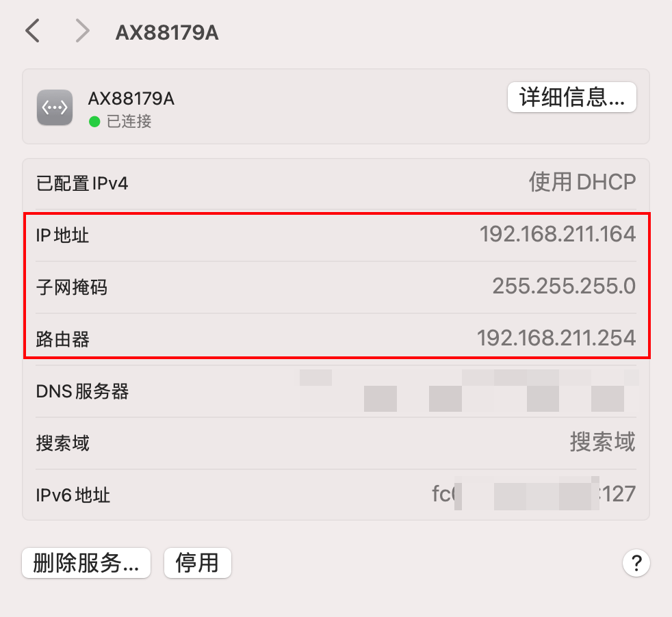Click the IPv6 地址 value ending in 127

click(534, 494)
